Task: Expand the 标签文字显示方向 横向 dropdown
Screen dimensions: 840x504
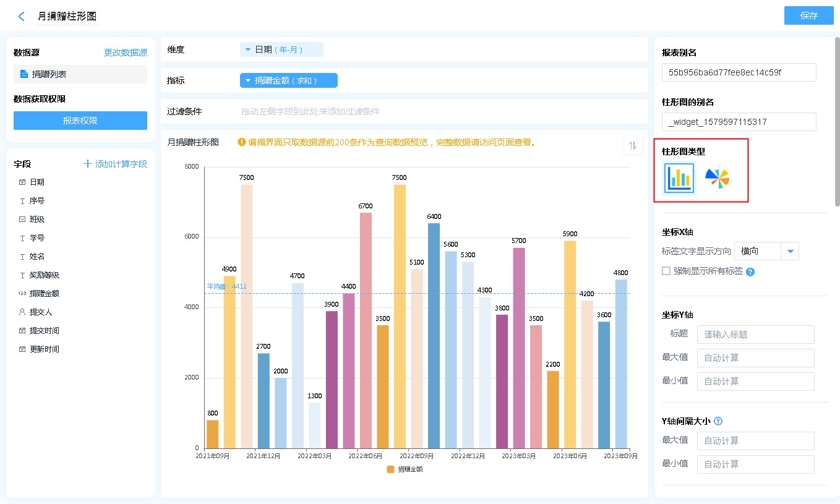Action: 790,251
